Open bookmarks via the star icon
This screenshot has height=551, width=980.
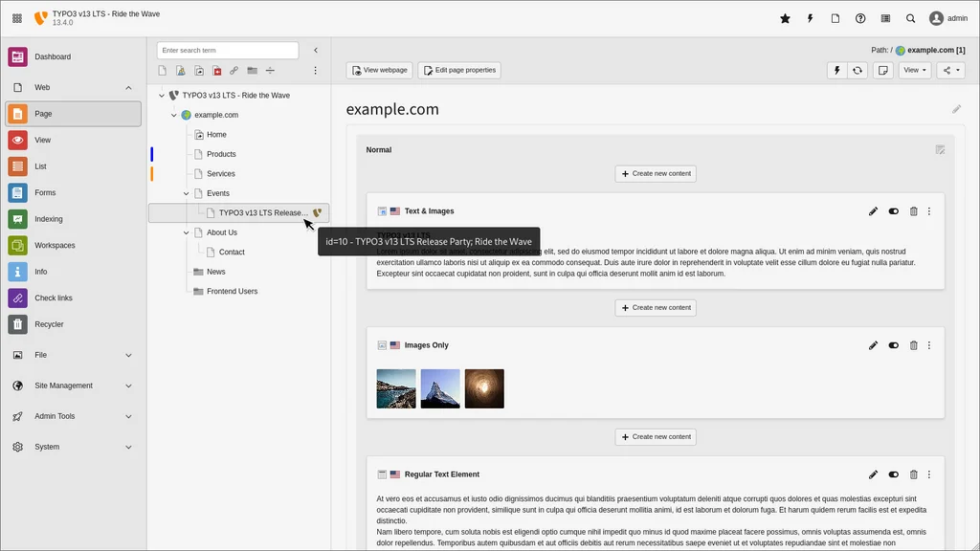coord(785,17)
